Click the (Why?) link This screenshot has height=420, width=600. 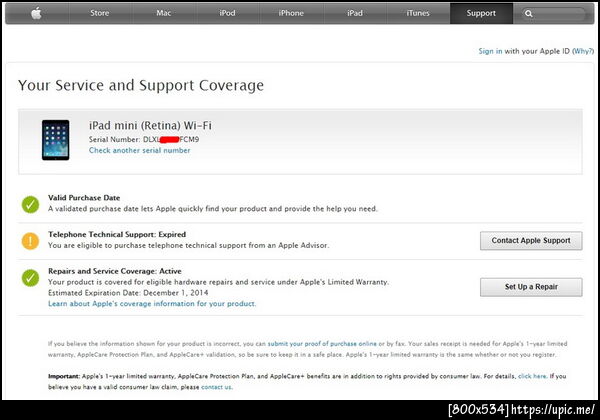583,51
